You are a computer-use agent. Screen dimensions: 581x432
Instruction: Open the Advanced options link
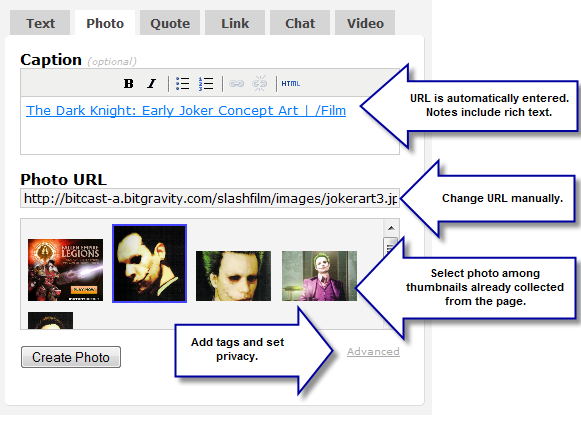[373, 352]
